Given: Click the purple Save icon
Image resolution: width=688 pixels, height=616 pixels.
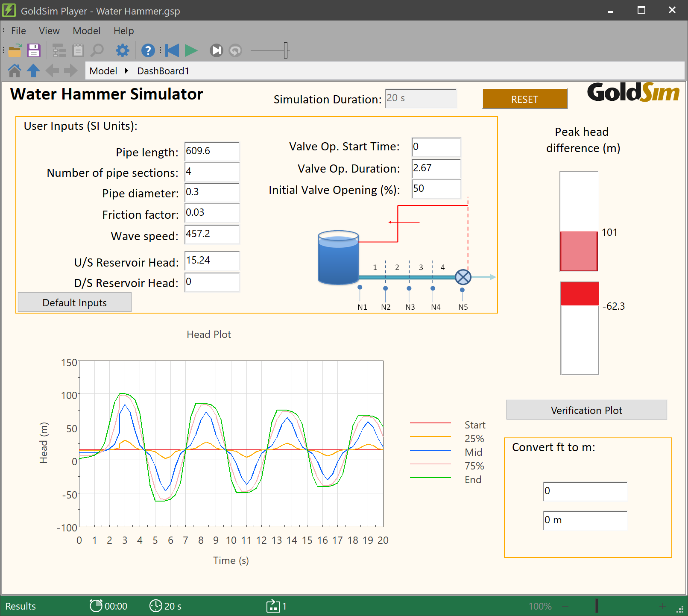Looking at the screenshot, I should (34, 50).
